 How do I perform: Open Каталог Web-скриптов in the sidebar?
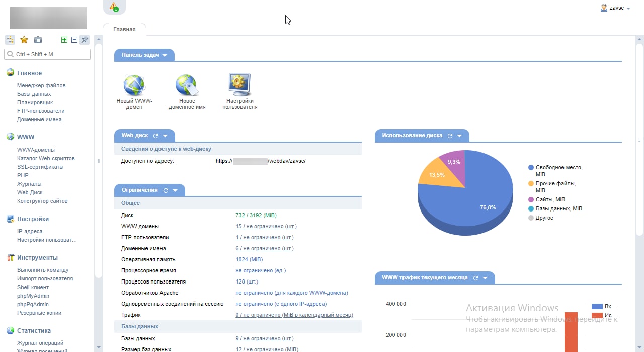tap(46, 159)
